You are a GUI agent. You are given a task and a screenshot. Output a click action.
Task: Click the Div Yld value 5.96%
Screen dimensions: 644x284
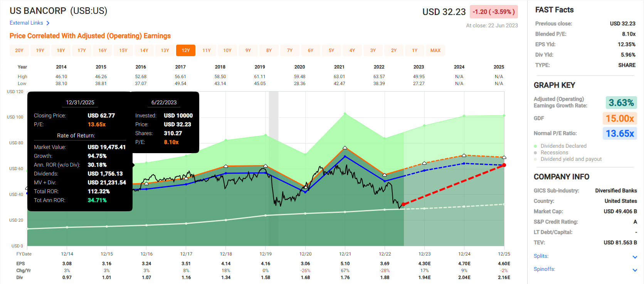628,55
